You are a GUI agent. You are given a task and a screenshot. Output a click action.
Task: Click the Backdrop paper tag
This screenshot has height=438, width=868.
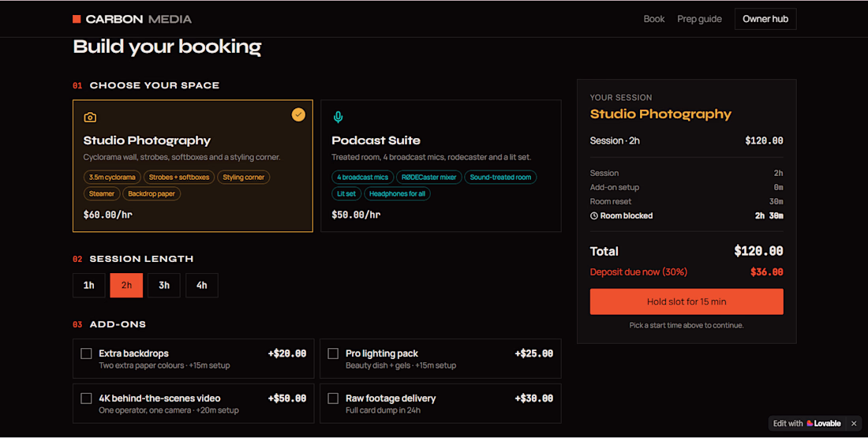pyautogui.click(x=152, y=194)
